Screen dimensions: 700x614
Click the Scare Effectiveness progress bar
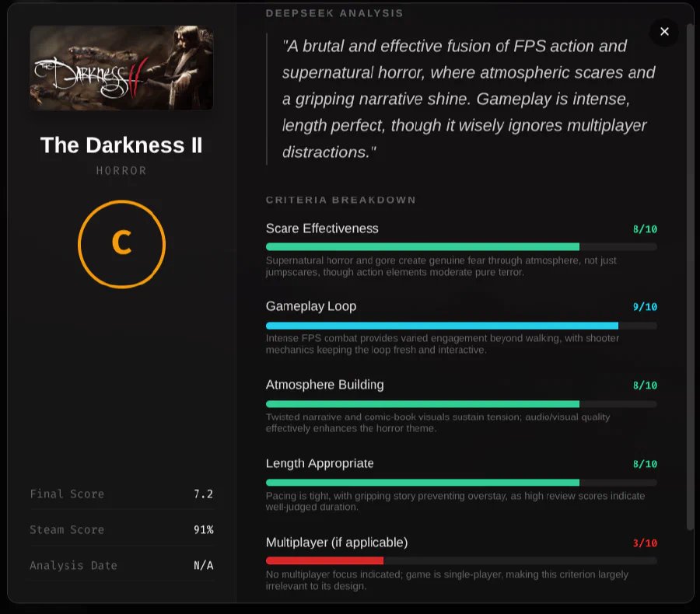(x=461, y=246)
